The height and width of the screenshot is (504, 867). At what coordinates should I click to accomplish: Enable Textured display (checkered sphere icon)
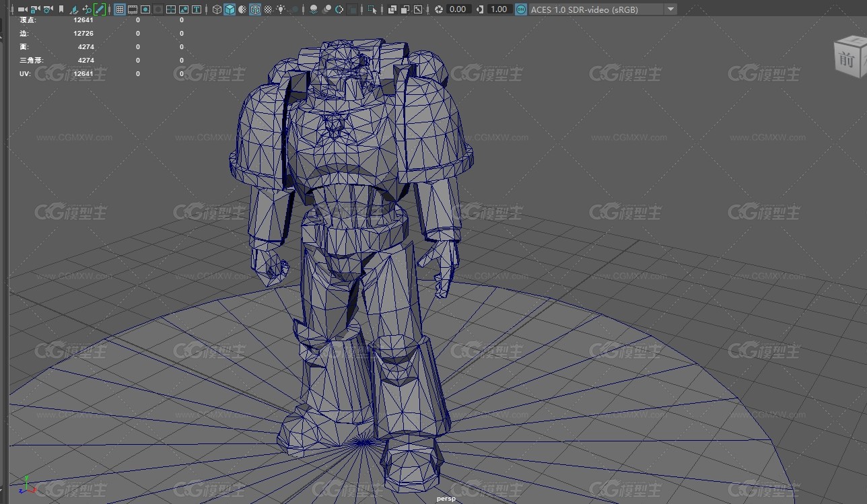[268, 9]
